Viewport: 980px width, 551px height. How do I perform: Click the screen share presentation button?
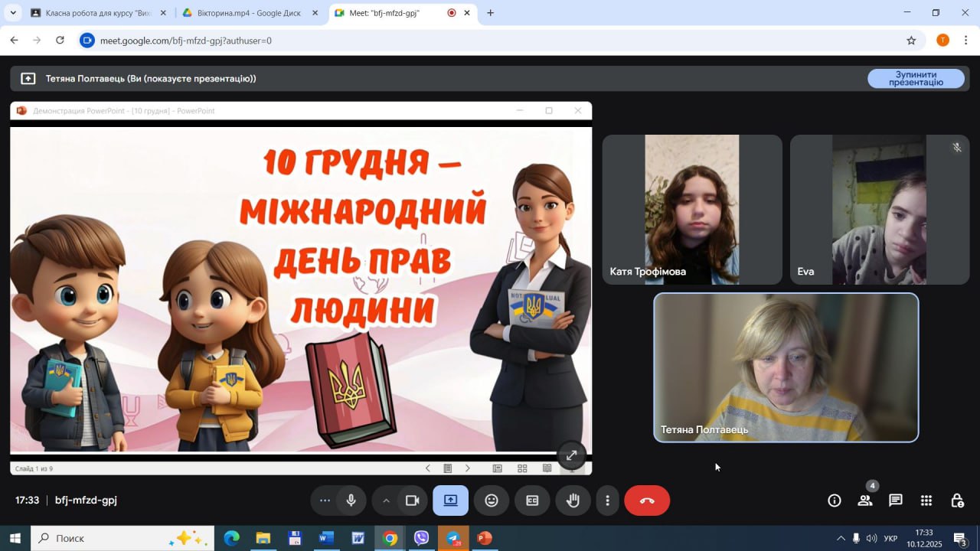[450, 500]
